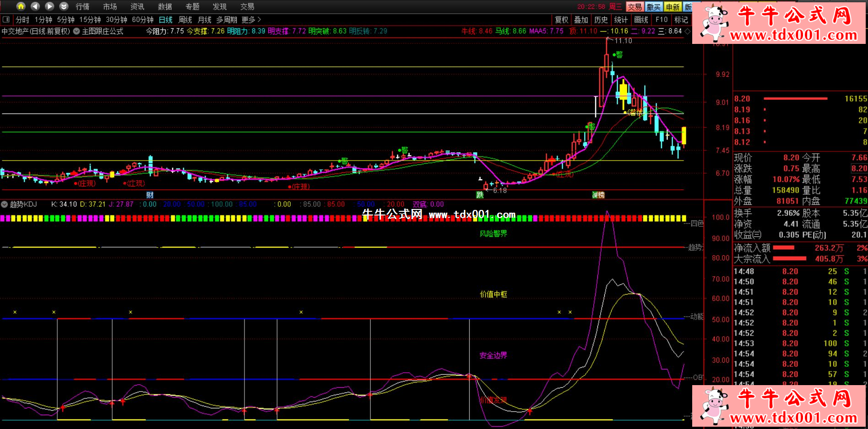
Task: Open the 市场 menu
Action: point(110,6)
